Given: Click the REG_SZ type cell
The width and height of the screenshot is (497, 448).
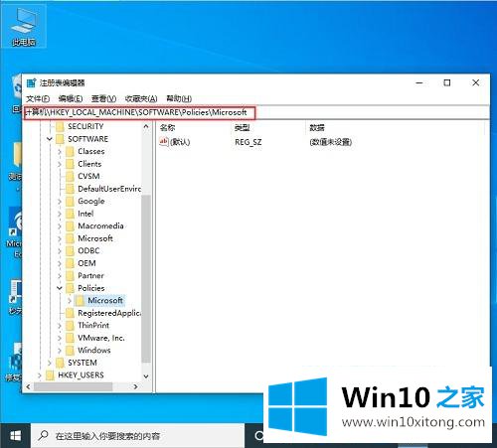Looking at the screenshot, I should click(x=248, y=142).
